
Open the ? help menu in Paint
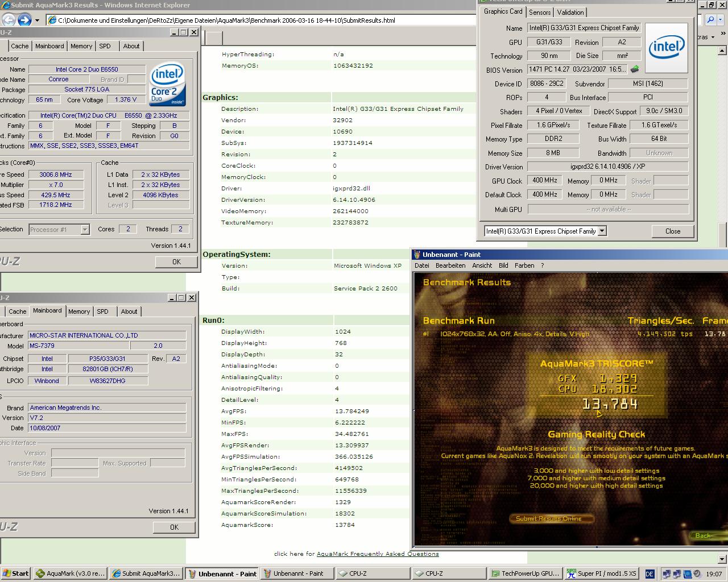click(542, 265)
